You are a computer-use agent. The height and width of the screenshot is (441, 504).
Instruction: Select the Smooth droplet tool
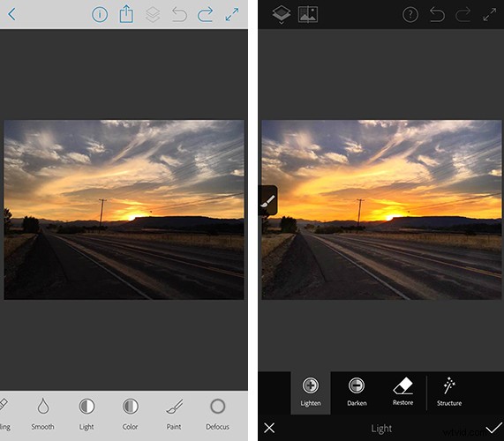point(42,414)
